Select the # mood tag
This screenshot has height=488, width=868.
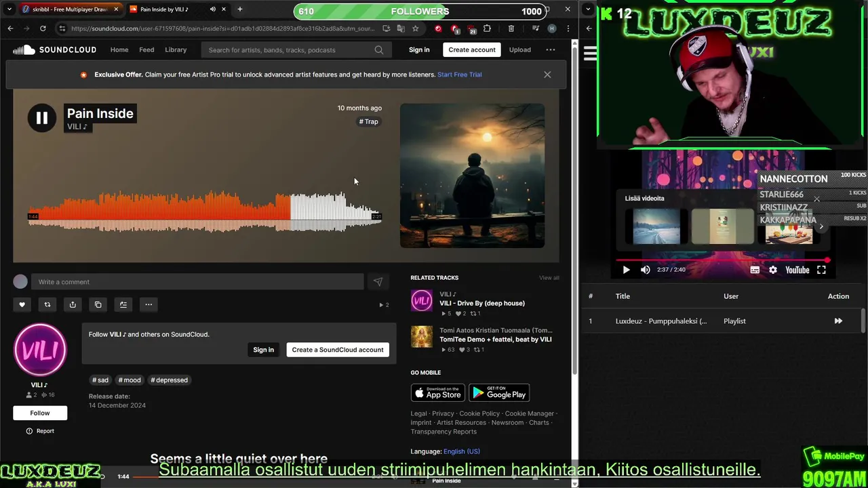coord(130,380)
